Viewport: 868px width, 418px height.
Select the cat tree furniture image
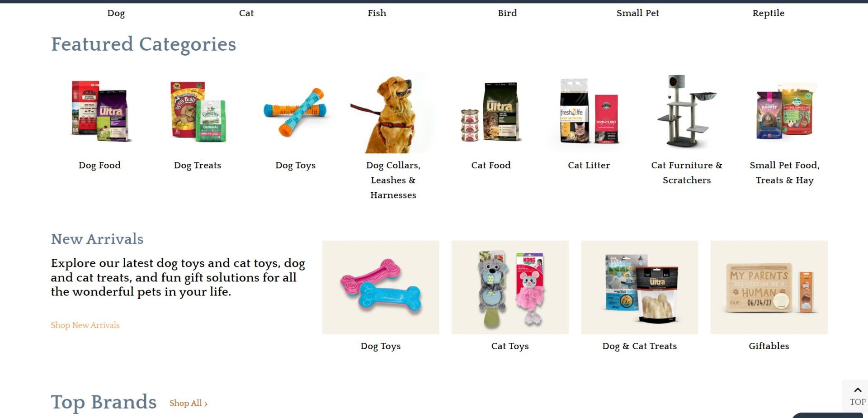point(687,112)
